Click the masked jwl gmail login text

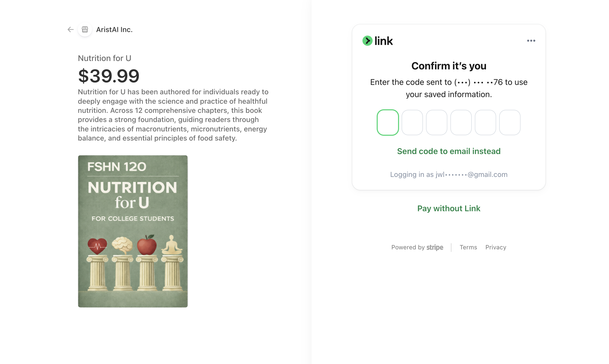(x=449, y=174)
